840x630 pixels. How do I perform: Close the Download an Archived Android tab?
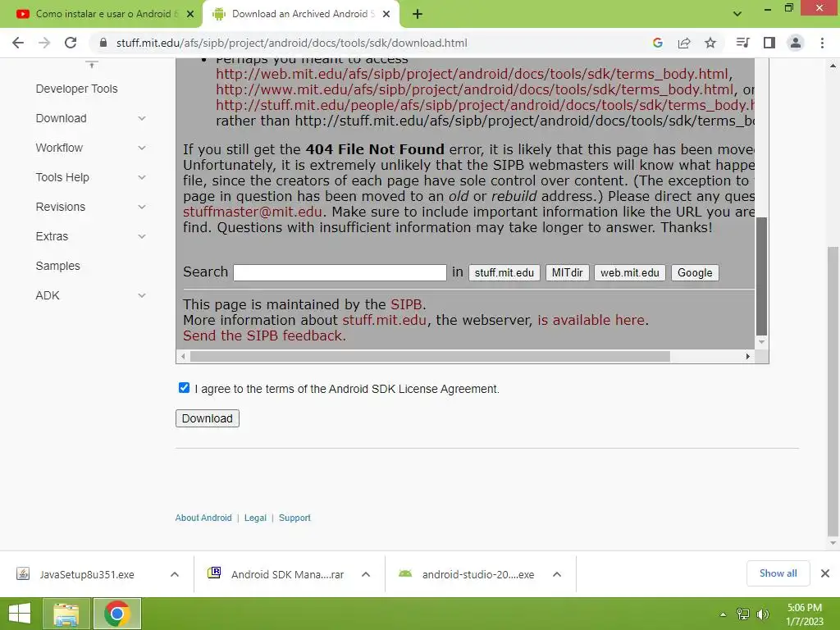click(x=386, y=14)
